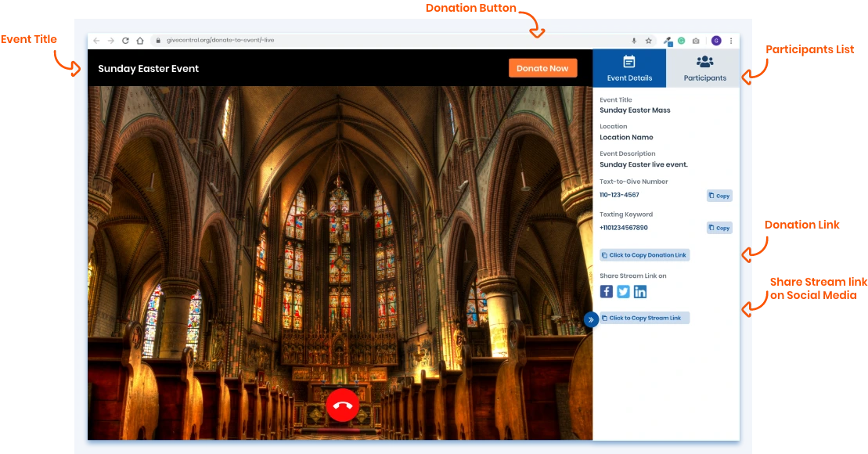Select the Event Details tab
The width and height of the screenshot is (868, 454).
(629, 69)
